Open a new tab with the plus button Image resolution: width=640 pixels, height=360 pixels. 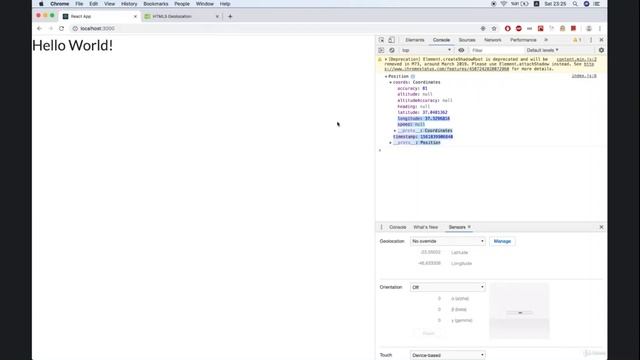coord(230,16)
